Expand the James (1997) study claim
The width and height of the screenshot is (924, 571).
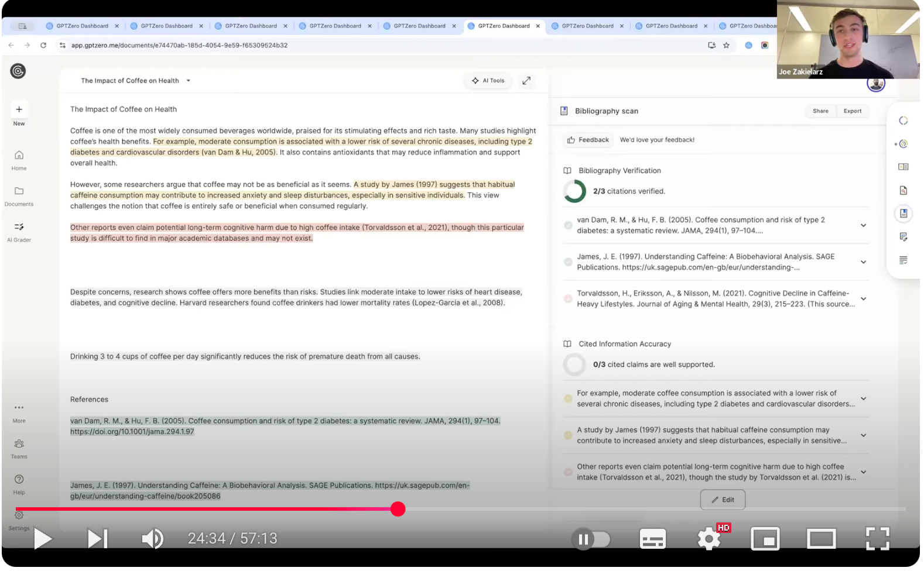pos(863,435)
